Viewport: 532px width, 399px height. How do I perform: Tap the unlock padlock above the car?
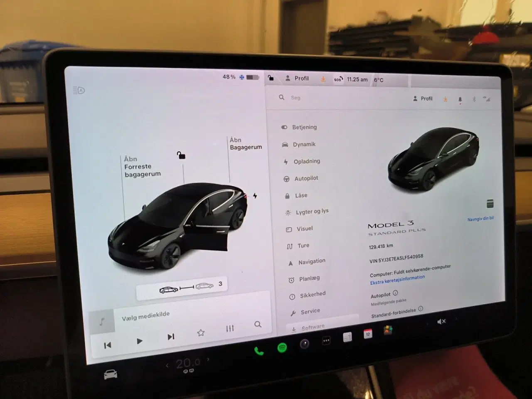coord(181,155)
